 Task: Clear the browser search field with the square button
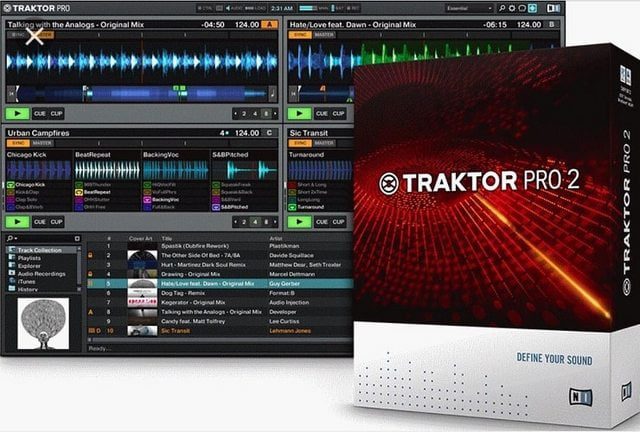tap(77, 238)
